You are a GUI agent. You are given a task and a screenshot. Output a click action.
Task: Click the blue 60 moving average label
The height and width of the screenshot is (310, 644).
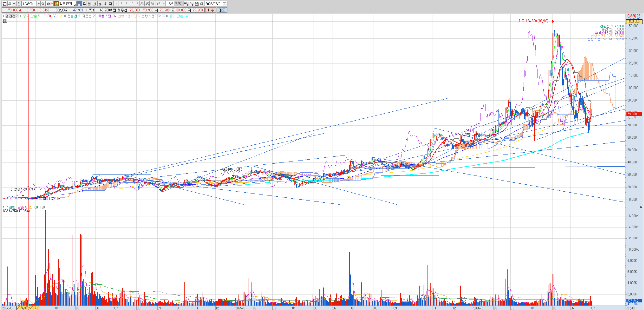[55, 16]
